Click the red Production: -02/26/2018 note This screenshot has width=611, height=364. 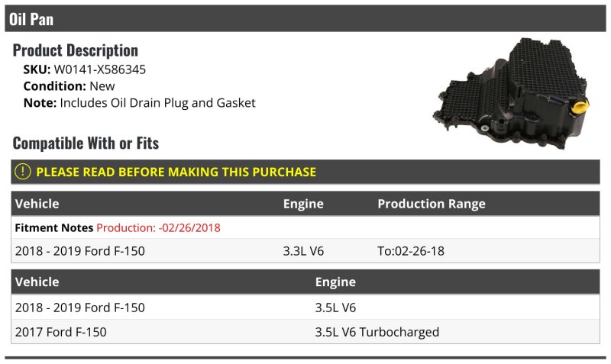[158, 227]
